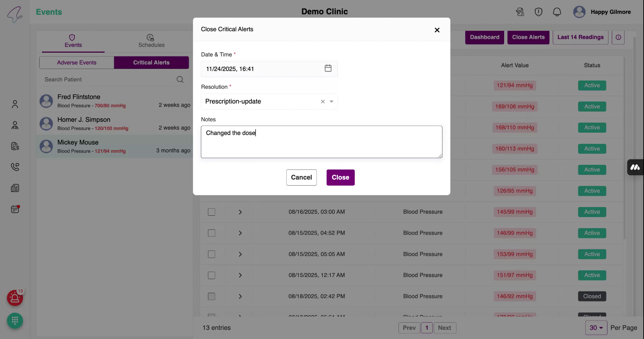Open the patient profile sidebar icon
644x339 pixels.
15,104
